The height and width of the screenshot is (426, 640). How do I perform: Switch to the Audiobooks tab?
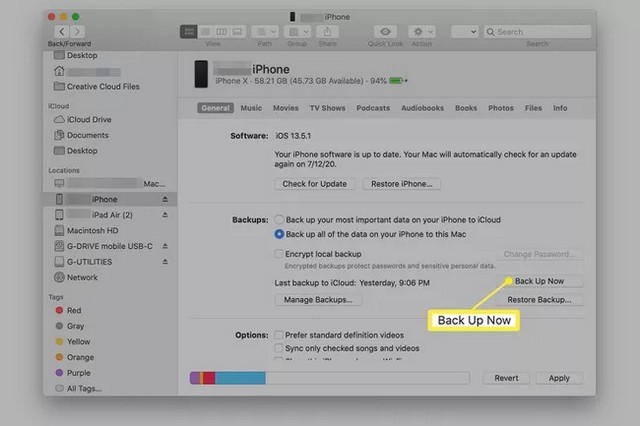(422, 108)
